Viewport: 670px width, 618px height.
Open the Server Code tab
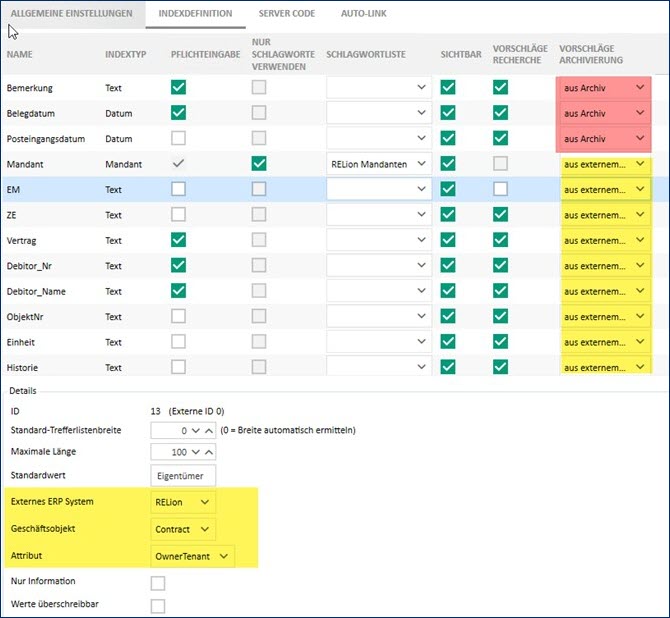point(286,14)
